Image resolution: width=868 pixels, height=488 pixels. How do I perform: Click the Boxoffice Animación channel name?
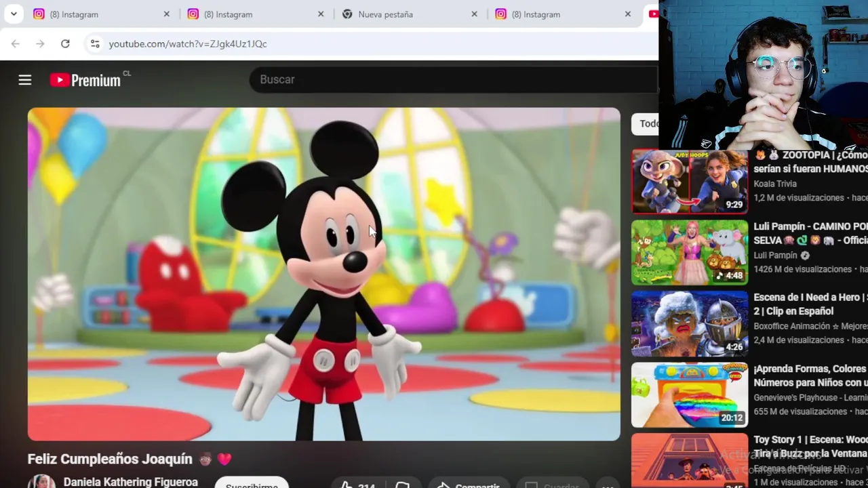tap(810, 326)
